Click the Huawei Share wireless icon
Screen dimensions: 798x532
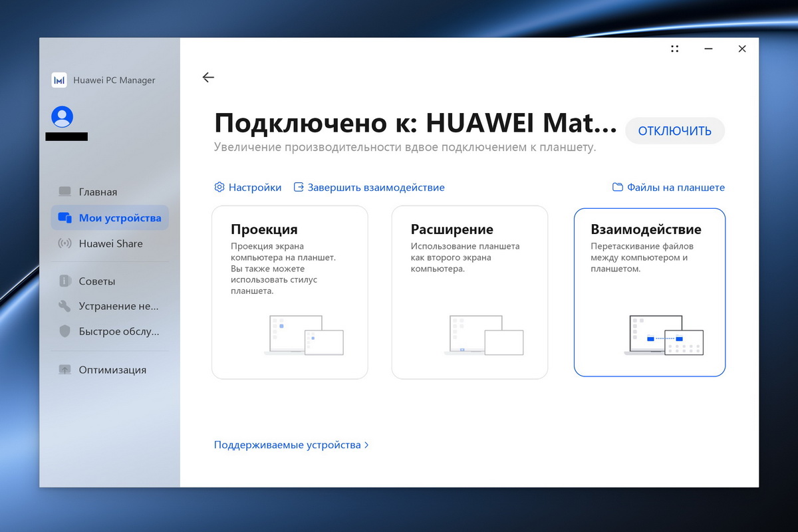tap(65, 243)
